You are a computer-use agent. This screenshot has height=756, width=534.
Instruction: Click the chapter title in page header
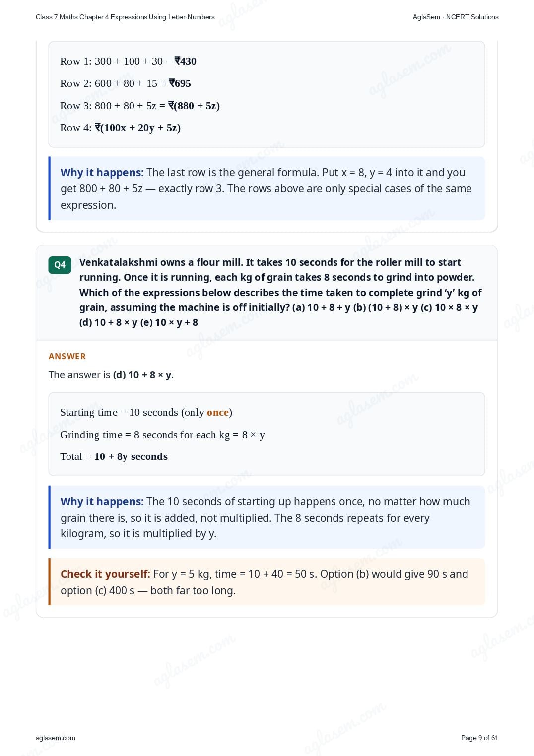[125, 17]
